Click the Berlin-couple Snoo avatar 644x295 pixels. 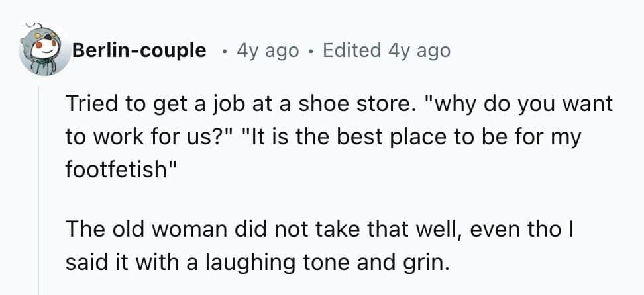45,50
